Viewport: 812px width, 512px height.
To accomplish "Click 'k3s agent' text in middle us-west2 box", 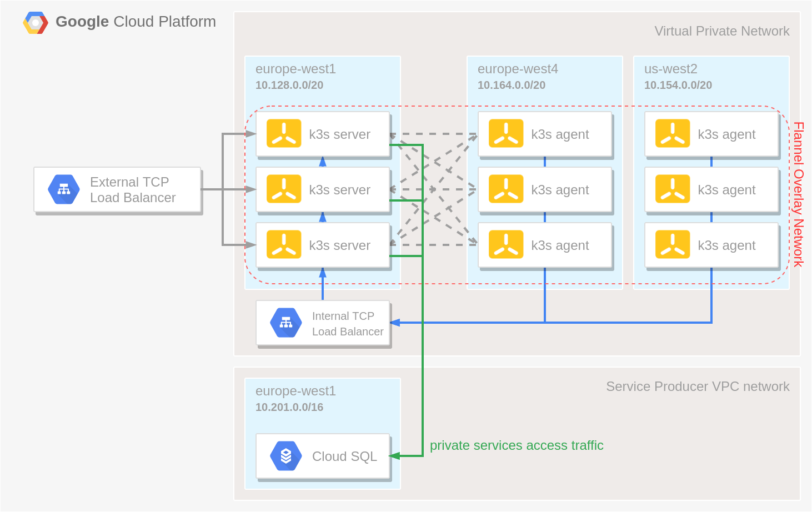I will coord(726,190).
